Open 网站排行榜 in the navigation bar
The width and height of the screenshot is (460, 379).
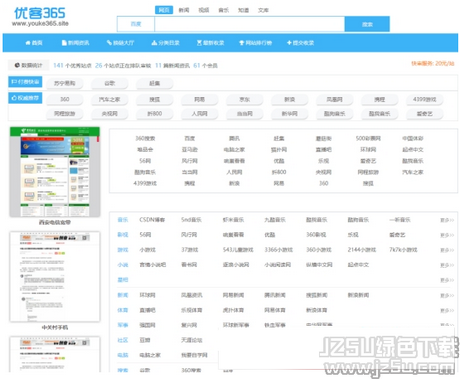(255, 43)
